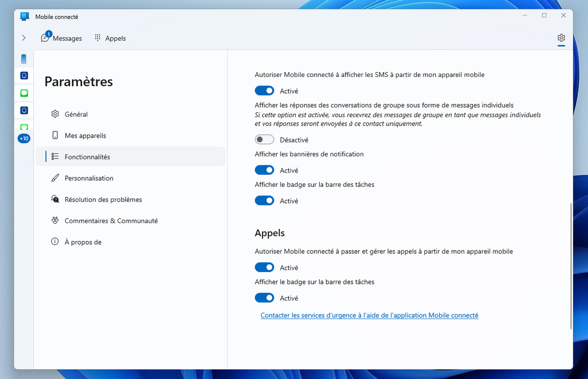Viewport: 588px width, 379px height.
Task: Go to Mes appareils settings
Action: 130,136
